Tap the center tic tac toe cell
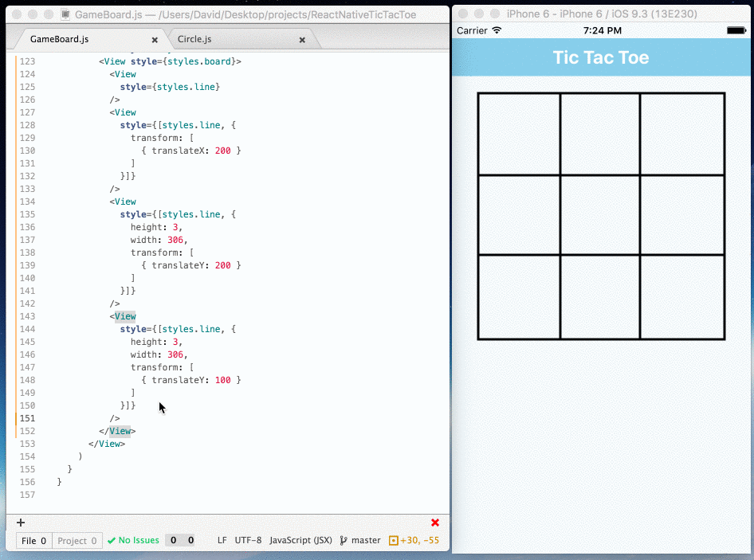This screenshot has height=560, width=754. (x=600, y=215)
